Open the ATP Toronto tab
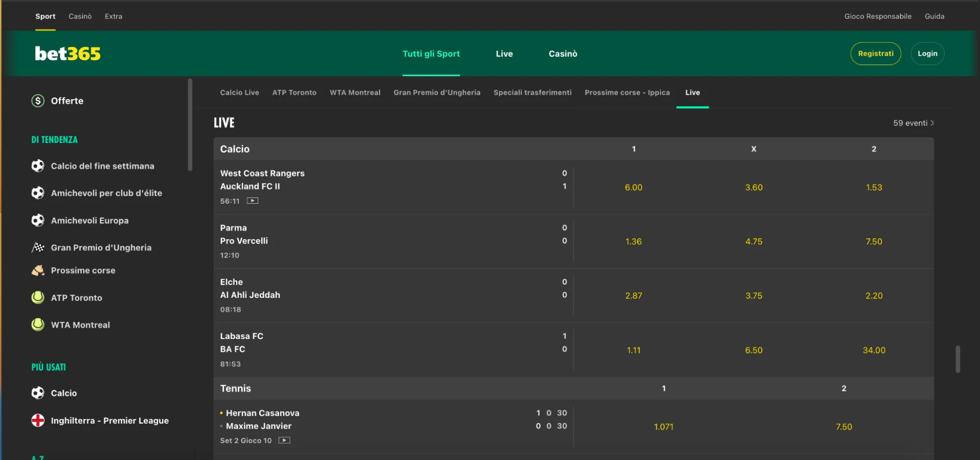 coord(294,93)
